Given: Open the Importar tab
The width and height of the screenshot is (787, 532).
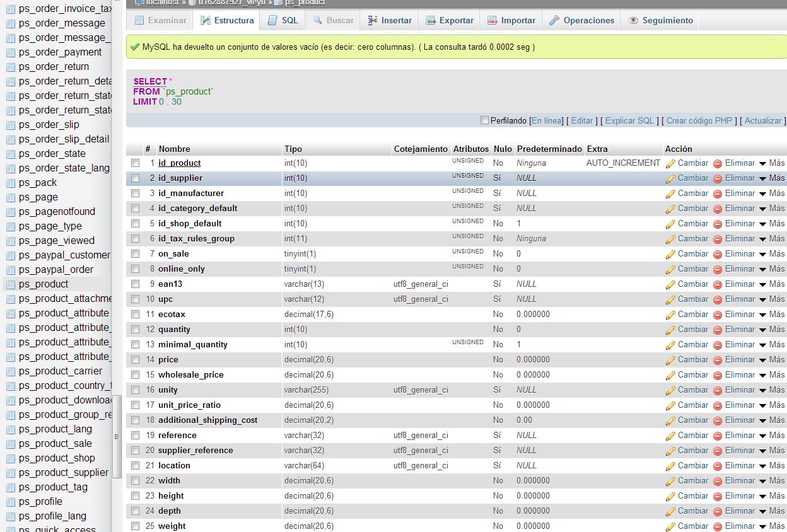Looking at the screenshot, I should [511, 20].
